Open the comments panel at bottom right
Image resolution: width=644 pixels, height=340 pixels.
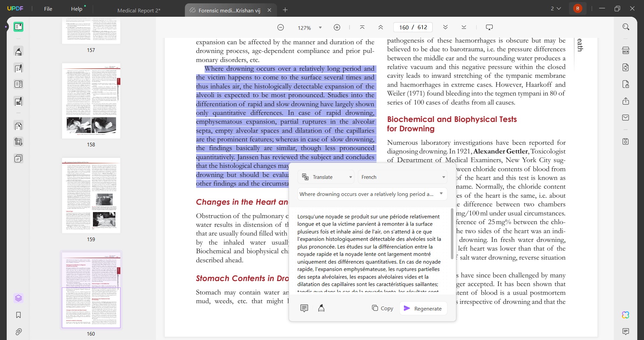626,332
